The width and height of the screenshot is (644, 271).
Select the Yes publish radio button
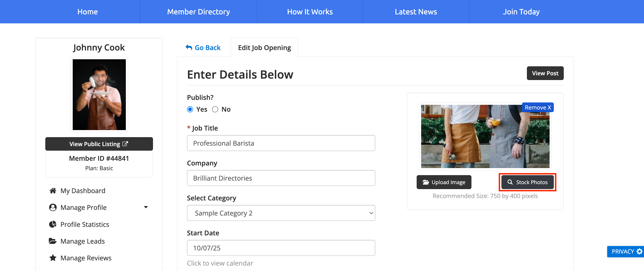click(x=190, y=110)
